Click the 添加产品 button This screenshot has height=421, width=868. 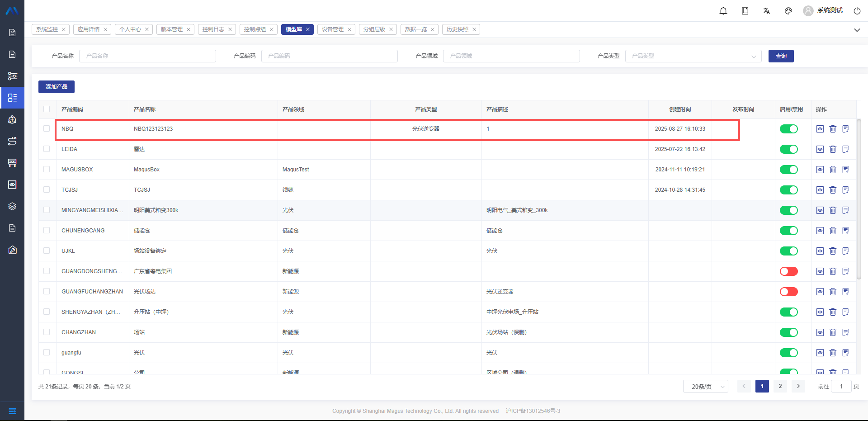pos(57,87)
